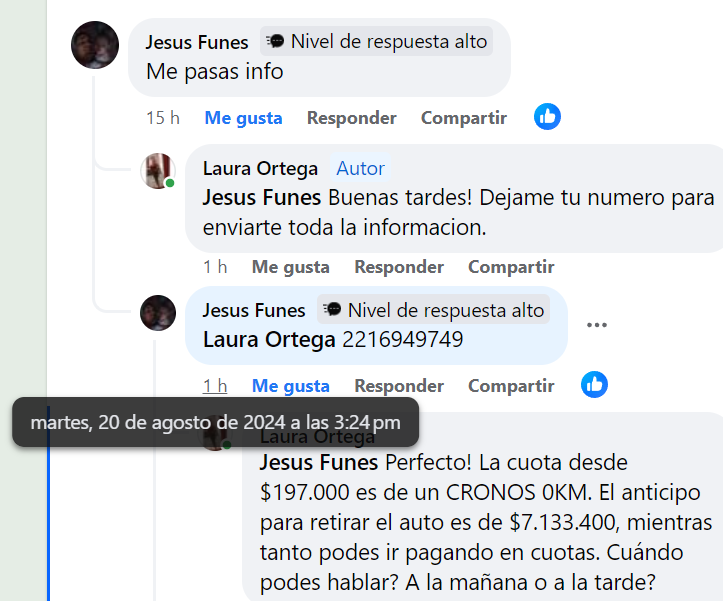Click 'Compartir' under the phone number comment
The width and height of the screenshot is (723, 601).
[511, 386]
